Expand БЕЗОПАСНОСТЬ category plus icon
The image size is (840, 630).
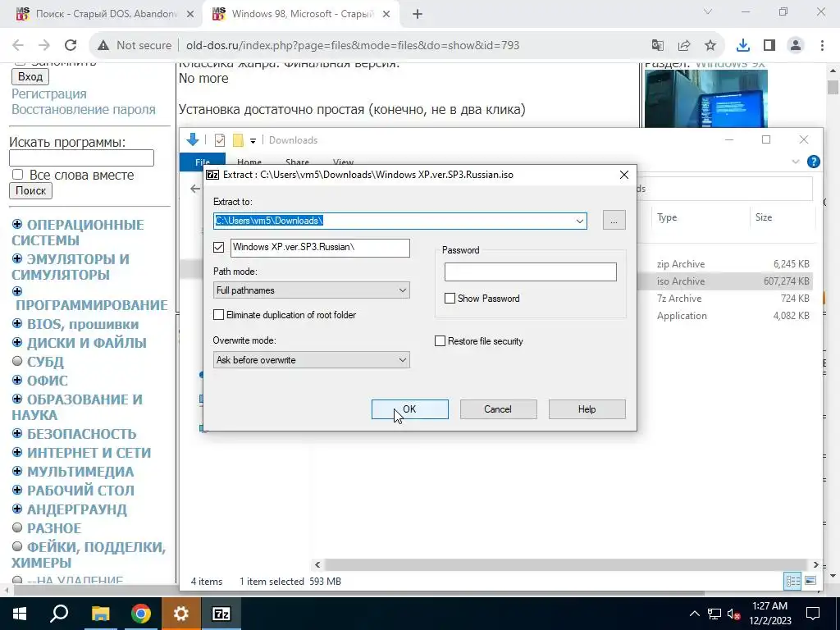coord(17,433)
